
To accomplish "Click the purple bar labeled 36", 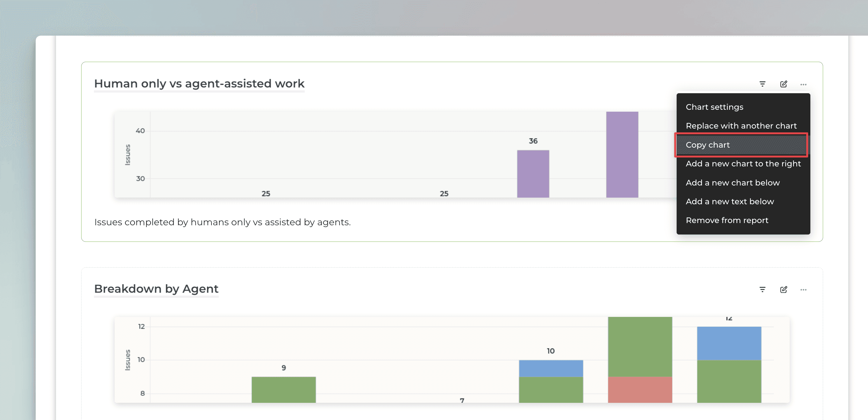I will point(533,174).
